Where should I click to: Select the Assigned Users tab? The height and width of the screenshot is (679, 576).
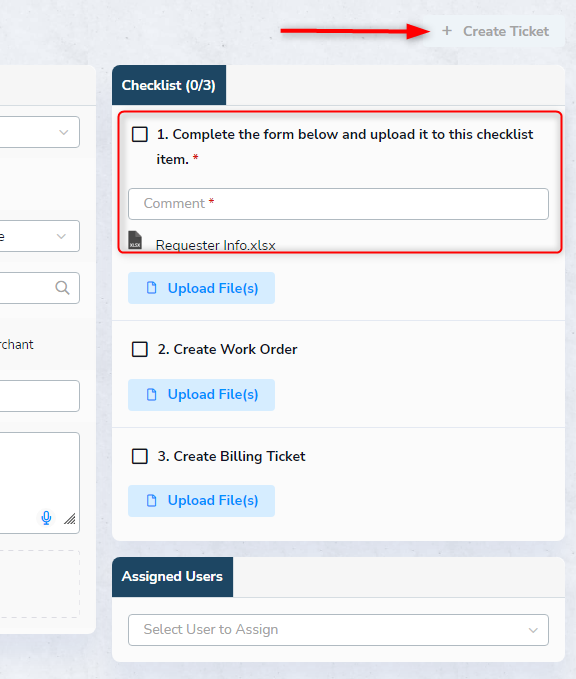coord(172,577)
